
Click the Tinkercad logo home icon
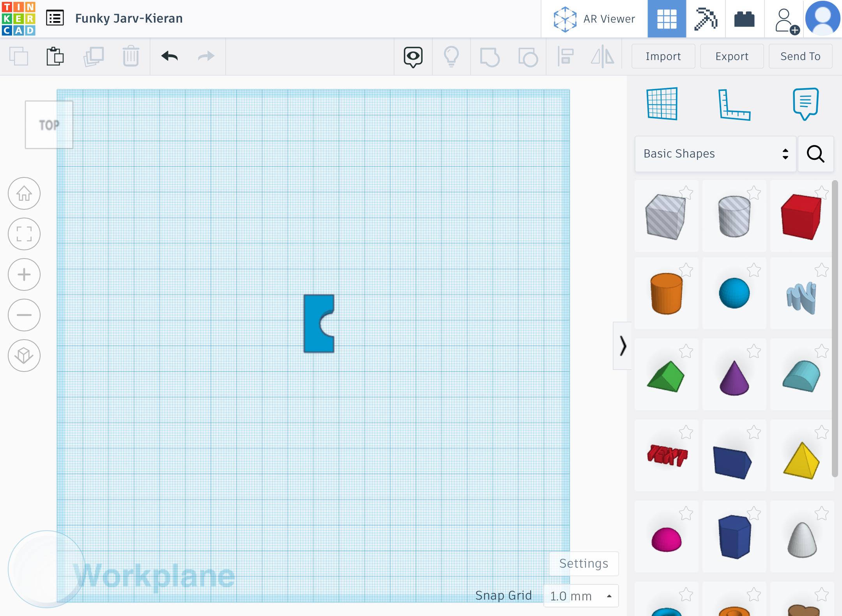18,18
